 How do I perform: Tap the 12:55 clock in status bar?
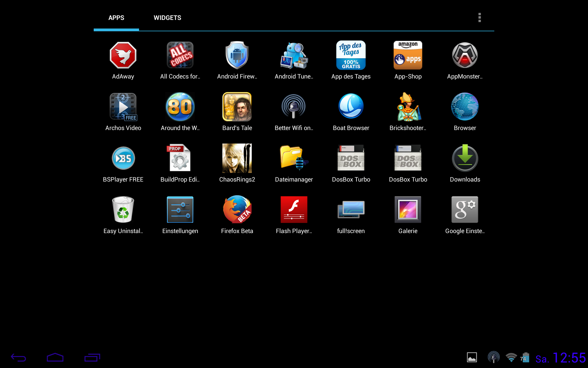pyautogui.click(x=569, y=358)
